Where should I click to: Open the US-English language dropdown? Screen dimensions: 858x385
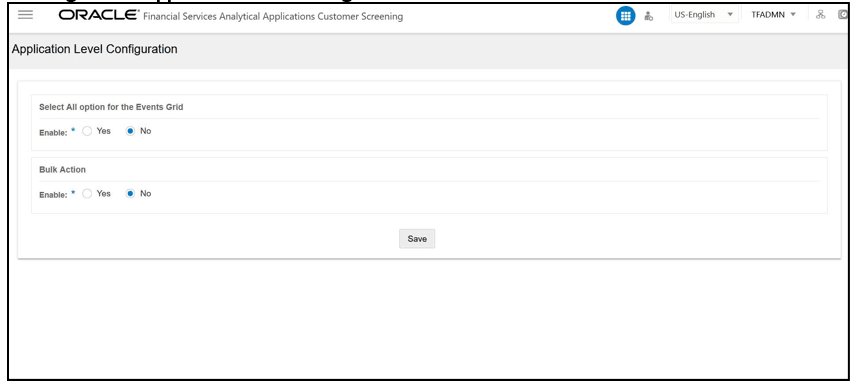coord(704,15)
